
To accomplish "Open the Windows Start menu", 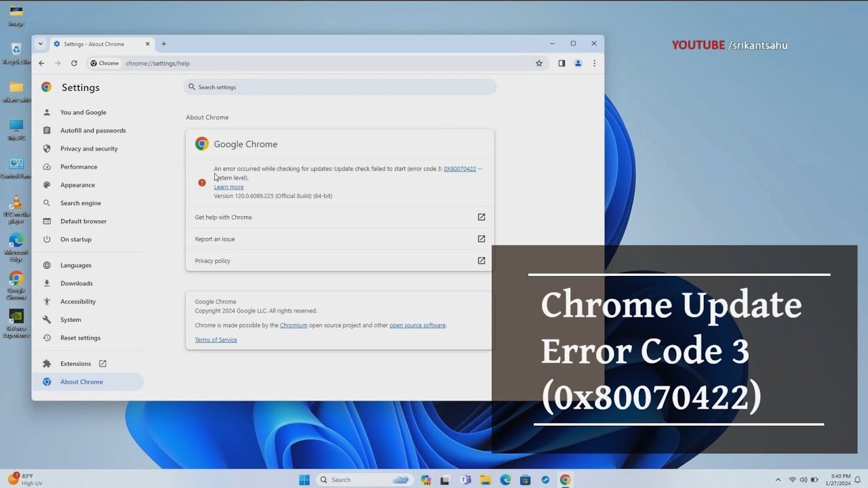I will point(304,480).
